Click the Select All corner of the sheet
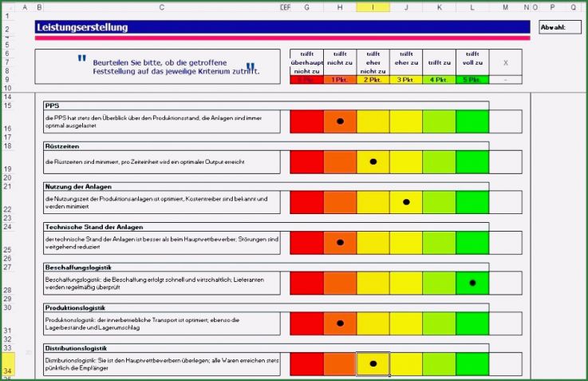Image resolution: width=588 pixels, height=381 pixels. pyautogui.click(x=7, y=6)
